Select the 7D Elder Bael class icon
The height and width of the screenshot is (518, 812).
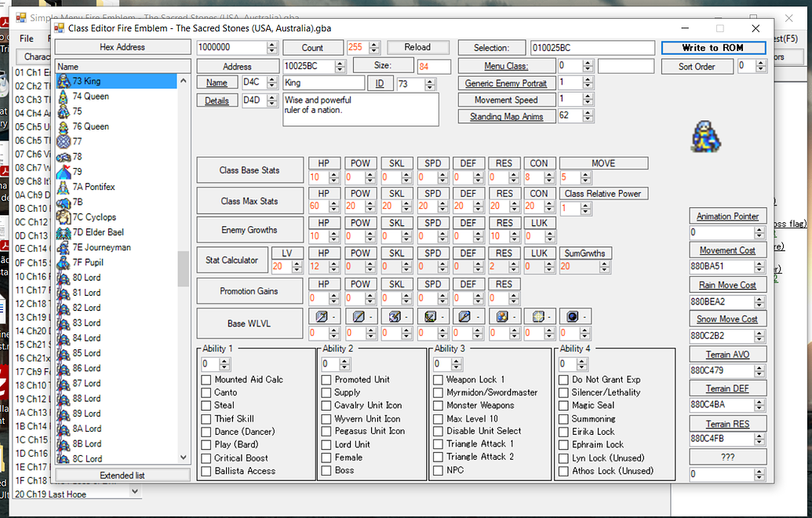(x=63, y=232)
